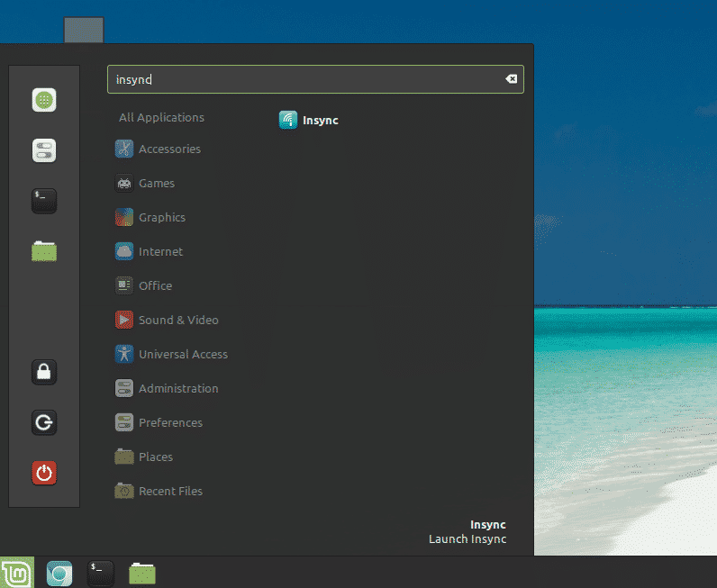
Task: Browse the Graphics category
Action: [161, 218]
